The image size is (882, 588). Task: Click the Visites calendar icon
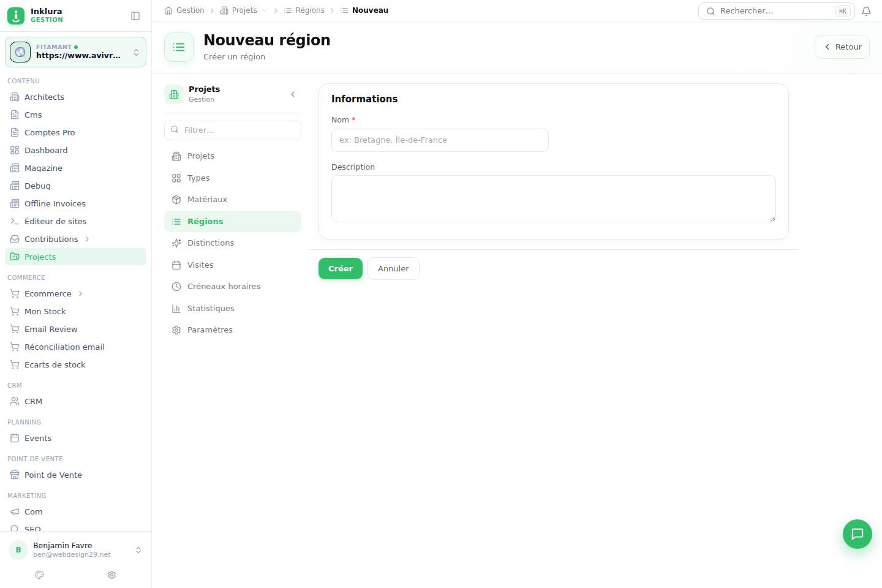[176, 265]
